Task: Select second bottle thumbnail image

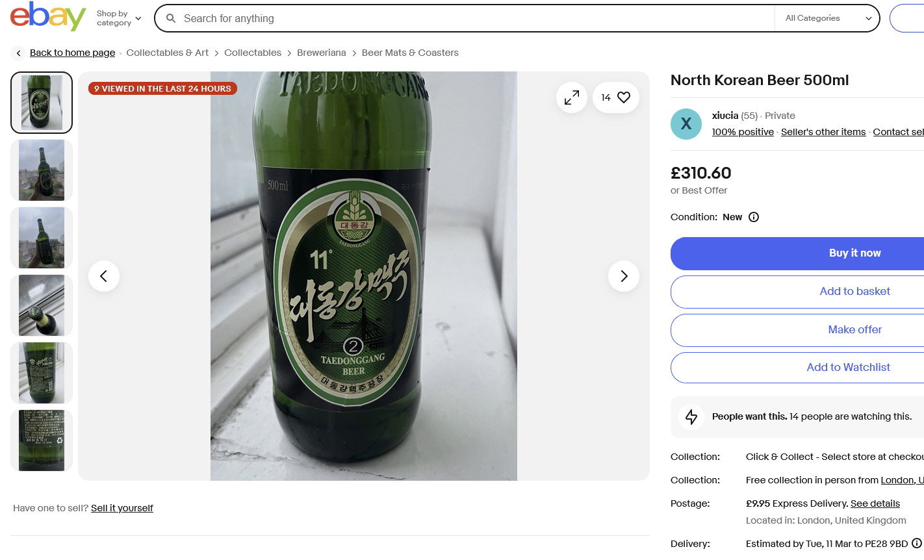Action: point(42,170)
